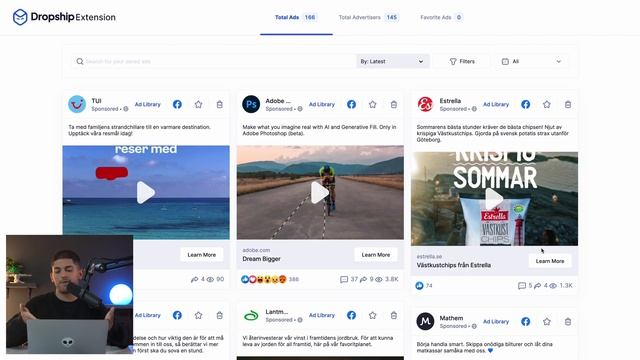Screen dimensions: 640x360
Task: Open Adobe ad on Facebook
Action: click(x=351, y=104)
